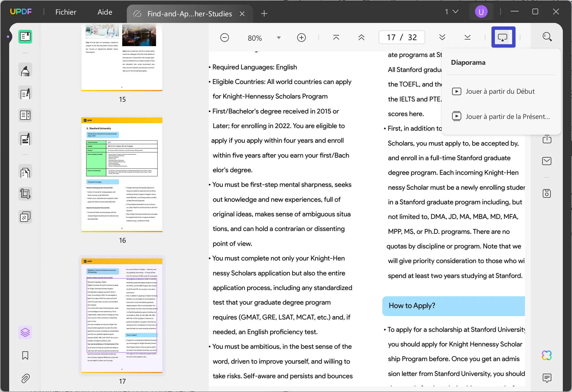
Task: Show the Bookmarks panel
Action: pyautogui.click(x=25, y=355)
